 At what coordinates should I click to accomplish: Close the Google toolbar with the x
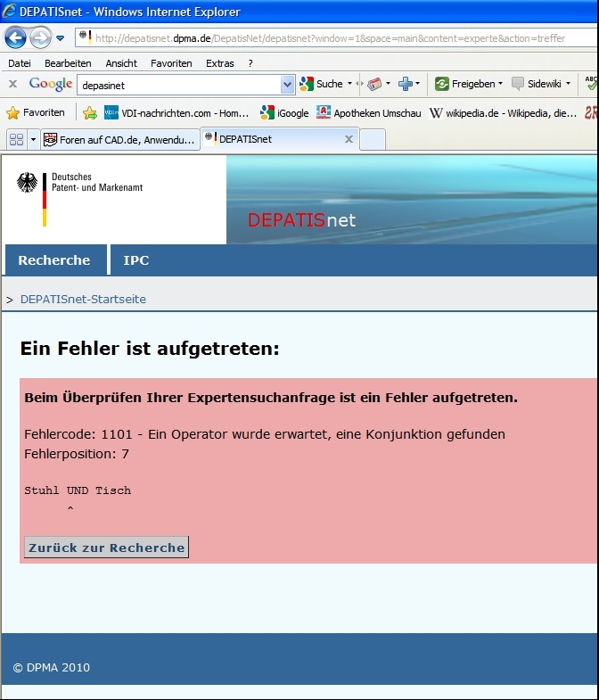(x=13, y=84)
